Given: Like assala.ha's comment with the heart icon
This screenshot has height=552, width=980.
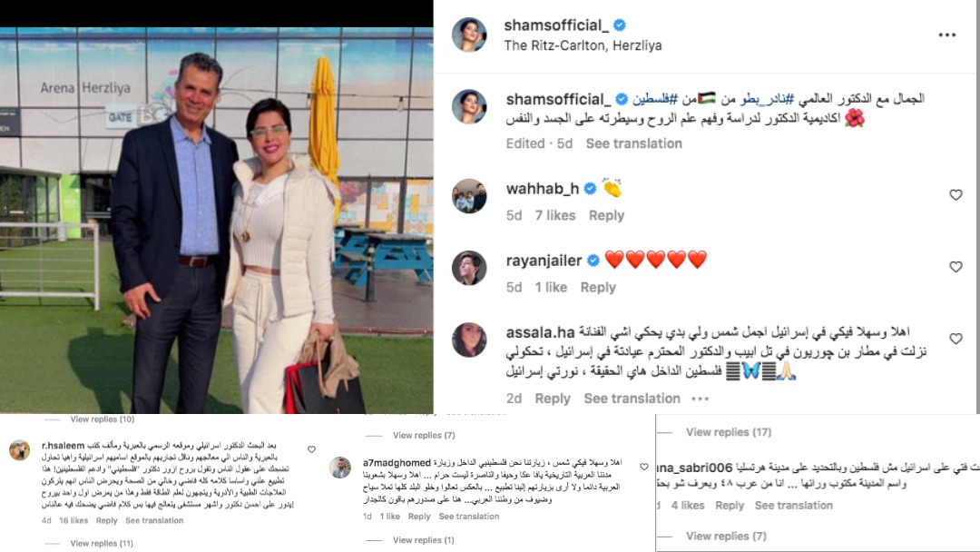Looking at the screenshot, I should 955,339.
